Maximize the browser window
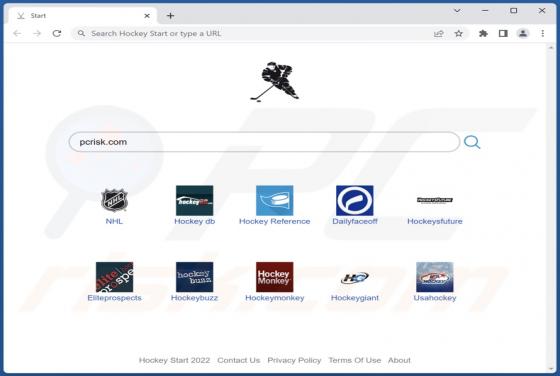The width and height of the screenshot is (560, 376). click(514, 11)
